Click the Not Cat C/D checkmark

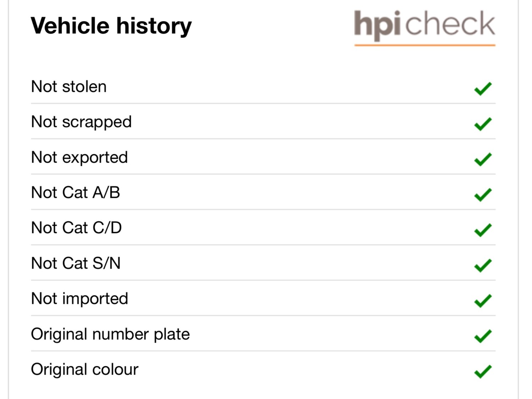pyautogui.click(x=483, y=230)
